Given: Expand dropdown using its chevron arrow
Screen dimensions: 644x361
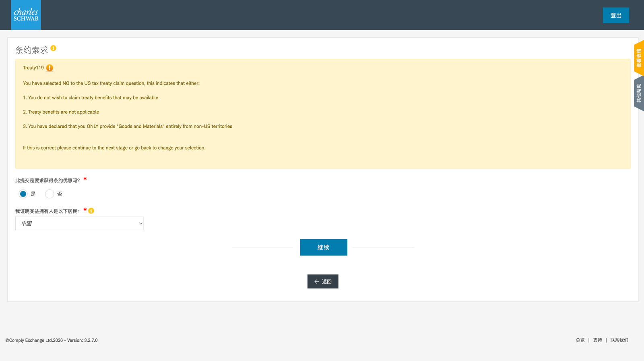Looking at the screenshot, I should click(140, 224).
